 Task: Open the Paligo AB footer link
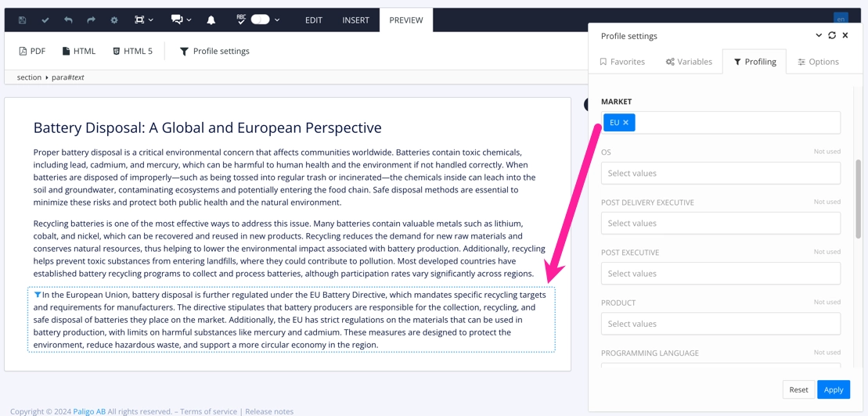pos(88,411)
